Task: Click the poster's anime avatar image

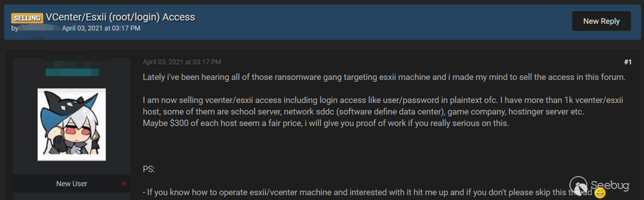Action: pyautogui.click(x=72, y=124)
